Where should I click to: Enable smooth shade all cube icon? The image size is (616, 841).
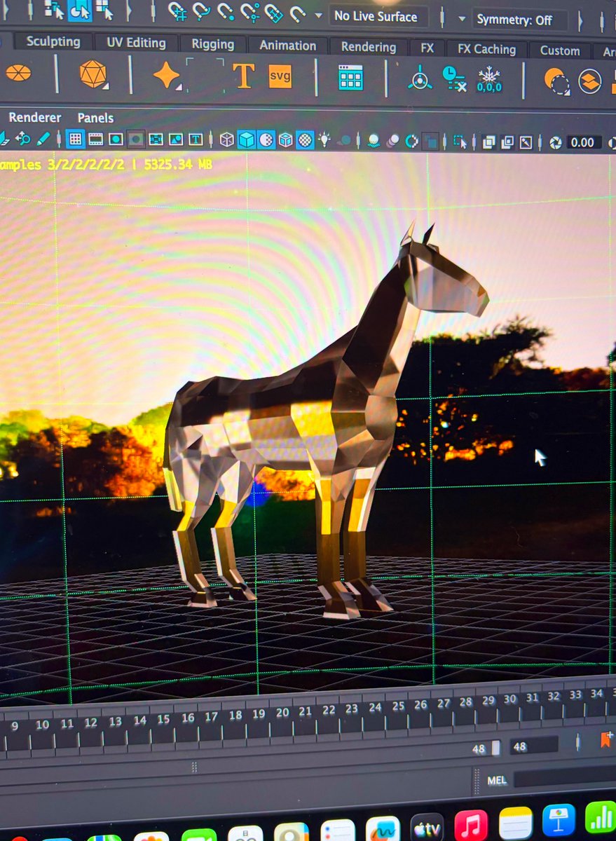pyautogui.click(x=246, y=139)
